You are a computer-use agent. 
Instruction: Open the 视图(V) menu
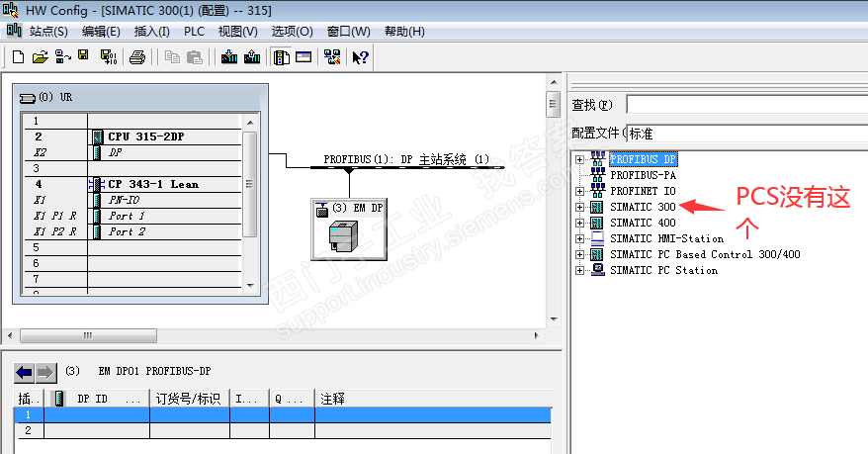[238, 32]
